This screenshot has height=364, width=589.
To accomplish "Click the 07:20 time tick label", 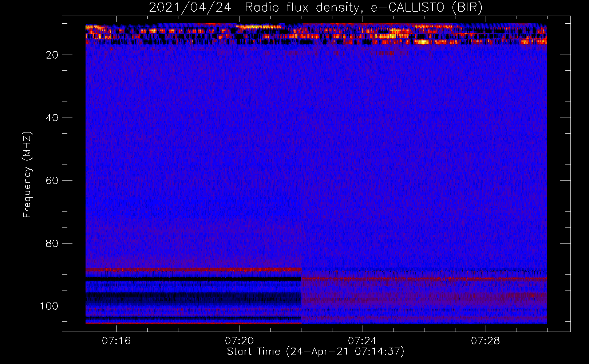I will tap(240, 341).
